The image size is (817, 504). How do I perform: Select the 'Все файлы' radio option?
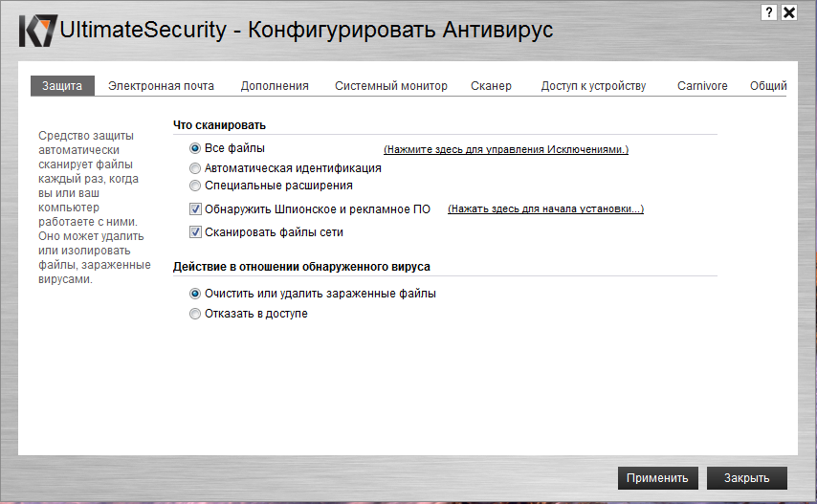195,149
